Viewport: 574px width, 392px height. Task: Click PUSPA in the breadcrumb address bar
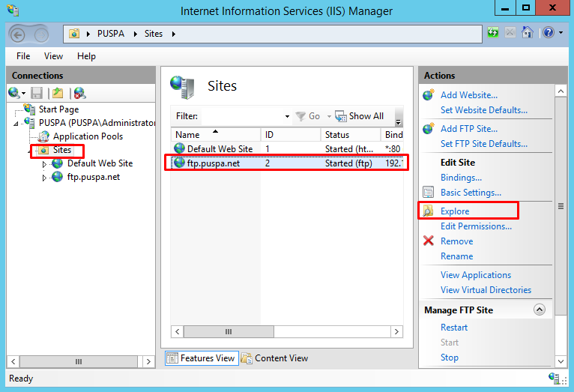click(x=111, y=34)
